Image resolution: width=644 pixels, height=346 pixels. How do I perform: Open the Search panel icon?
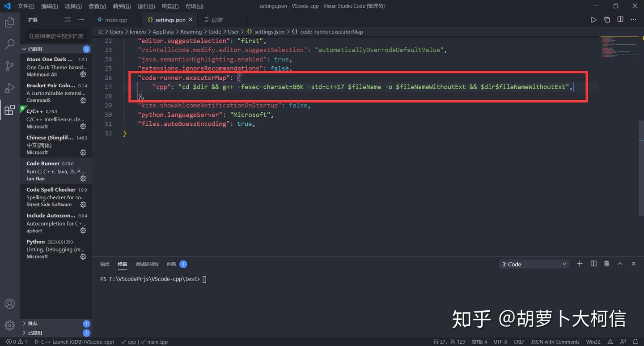click(x=9, y=44)
